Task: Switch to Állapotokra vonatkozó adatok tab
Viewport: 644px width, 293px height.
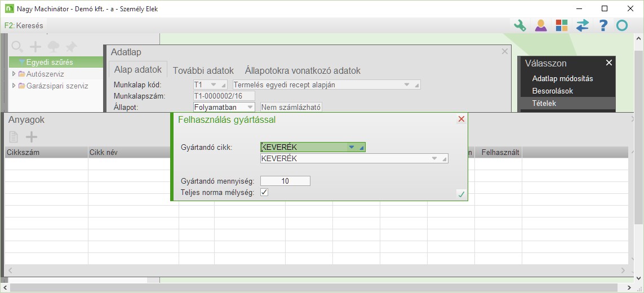Action: pos(303,70)
